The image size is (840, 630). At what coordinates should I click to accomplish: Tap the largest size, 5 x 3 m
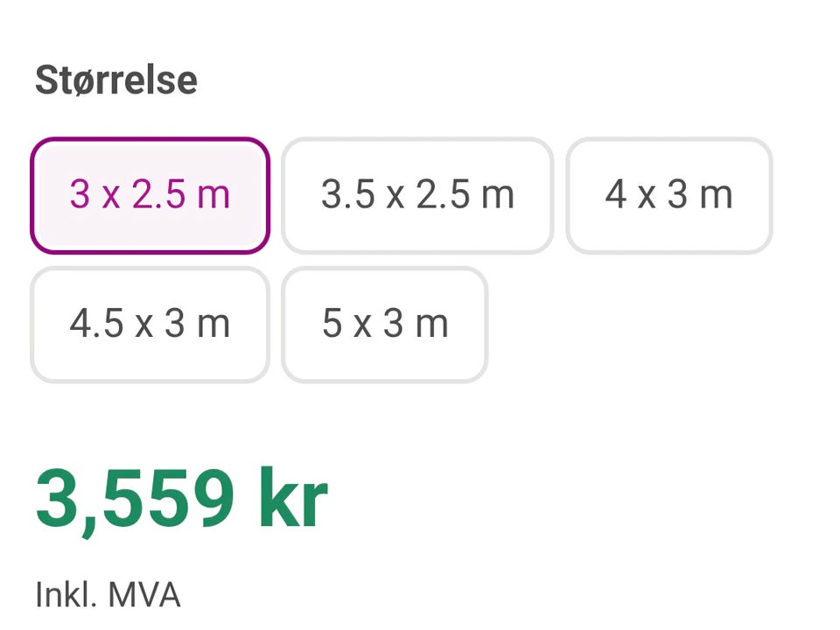(x=385, y=325)
